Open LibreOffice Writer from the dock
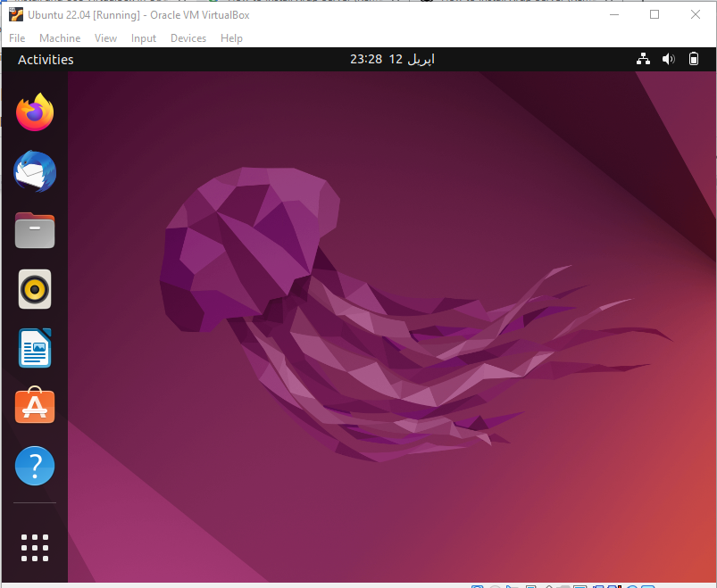 click(35, 348)
